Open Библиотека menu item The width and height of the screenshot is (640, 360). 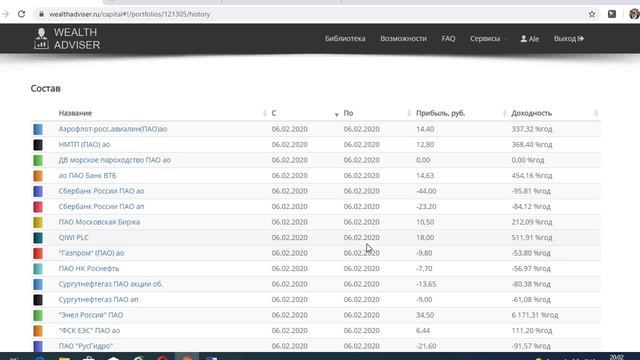tap(345, 39)
